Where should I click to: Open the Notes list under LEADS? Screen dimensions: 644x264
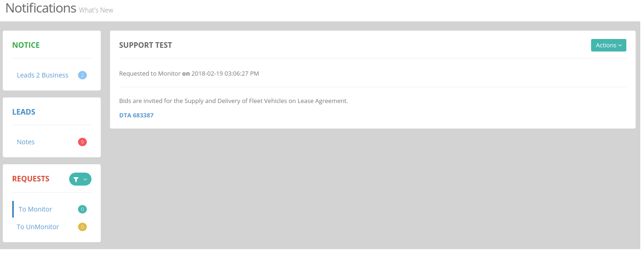pos(26,142)
